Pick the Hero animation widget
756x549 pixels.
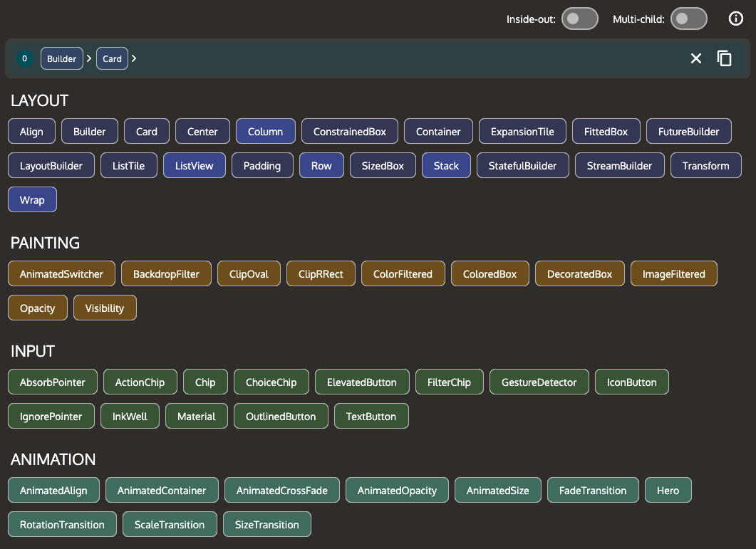click(x=668, y=491)
